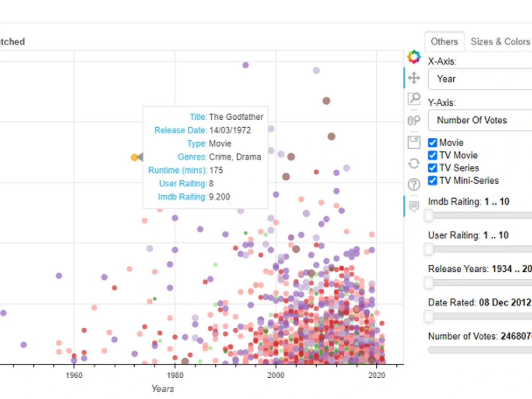This screenshot has width=532, height=399.
Task: Toggle the Hover tooltip tool
Action: (x=414, y=206)
